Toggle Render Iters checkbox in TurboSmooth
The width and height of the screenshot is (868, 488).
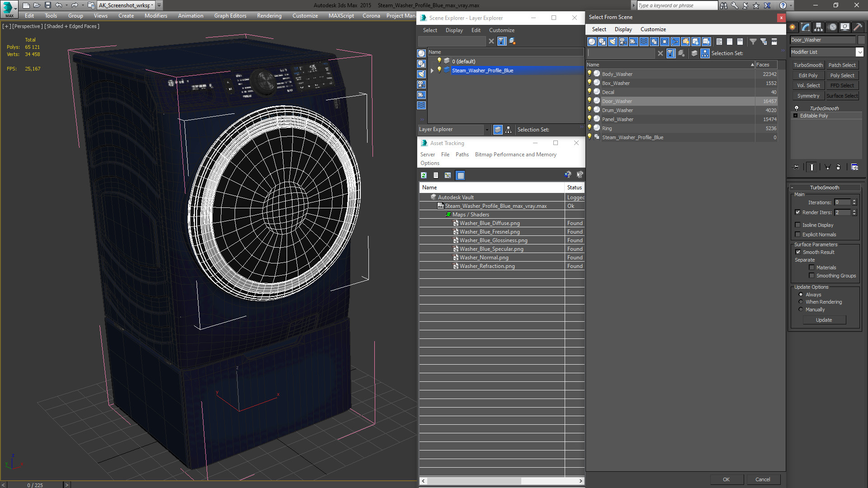click(x=797, y=212)
